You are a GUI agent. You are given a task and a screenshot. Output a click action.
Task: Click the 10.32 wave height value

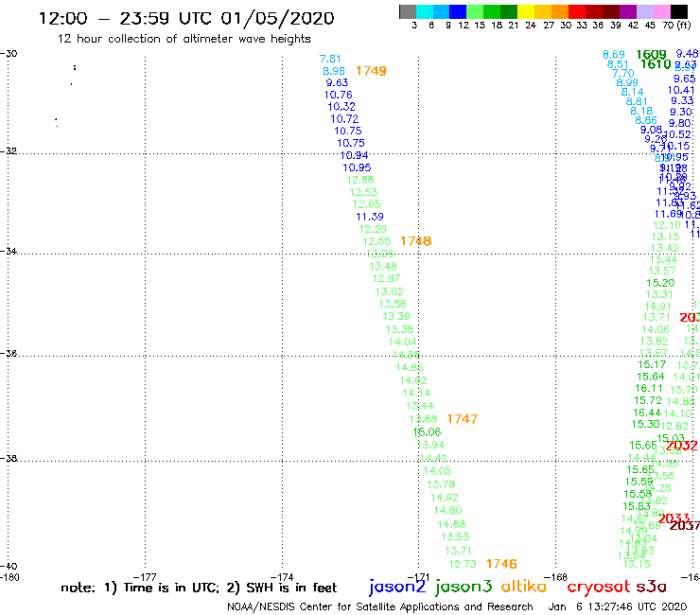coord(341,107)
